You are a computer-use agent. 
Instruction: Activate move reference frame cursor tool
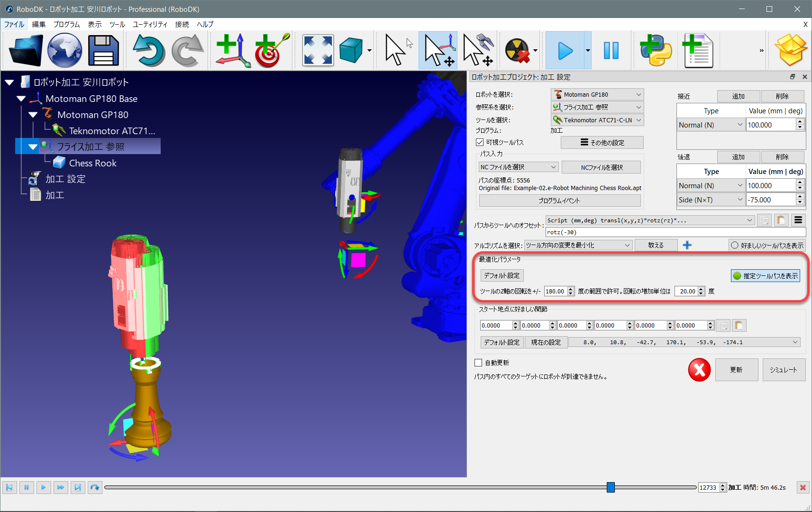pyautogui.click(x=438, y=50)
